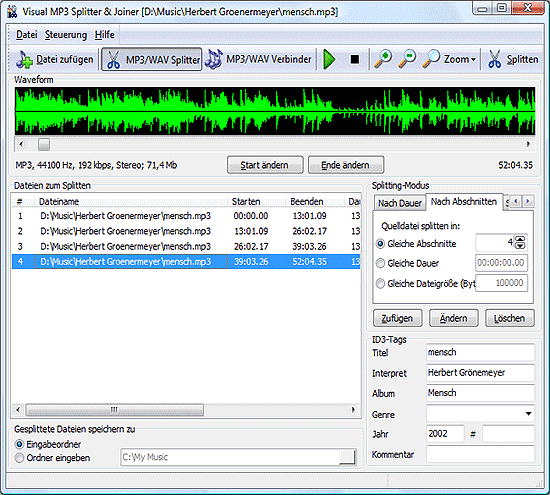The width and height of the screenshot is (550, 495).
Task: Click the output folder path field C:\My Music
Action: pyautogui.click(x=230, y=457)
